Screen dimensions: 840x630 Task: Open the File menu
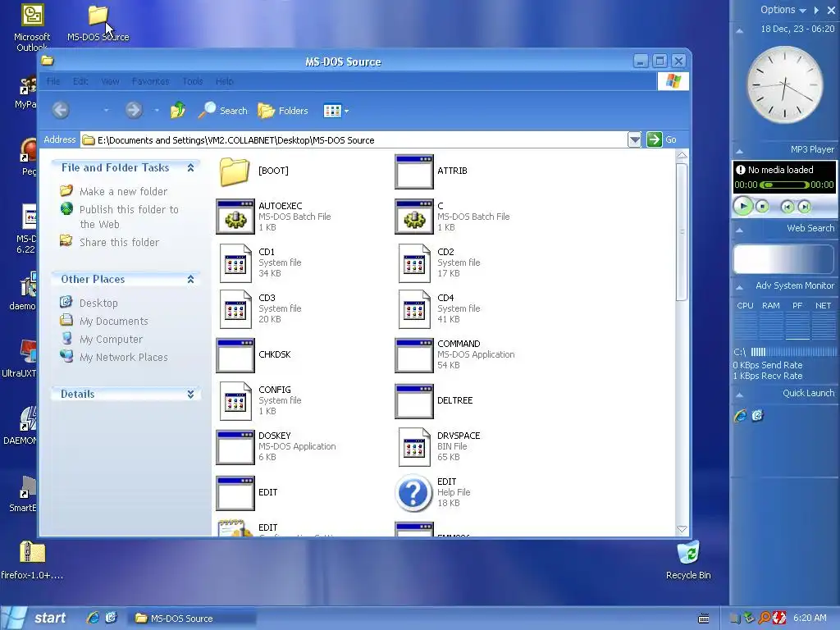[53, 81]
